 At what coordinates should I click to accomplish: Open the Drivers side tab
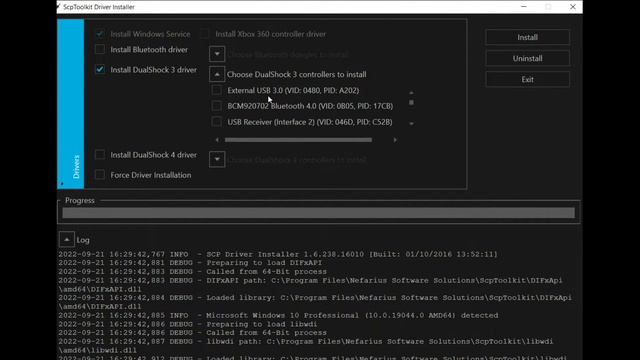(71, 104)
